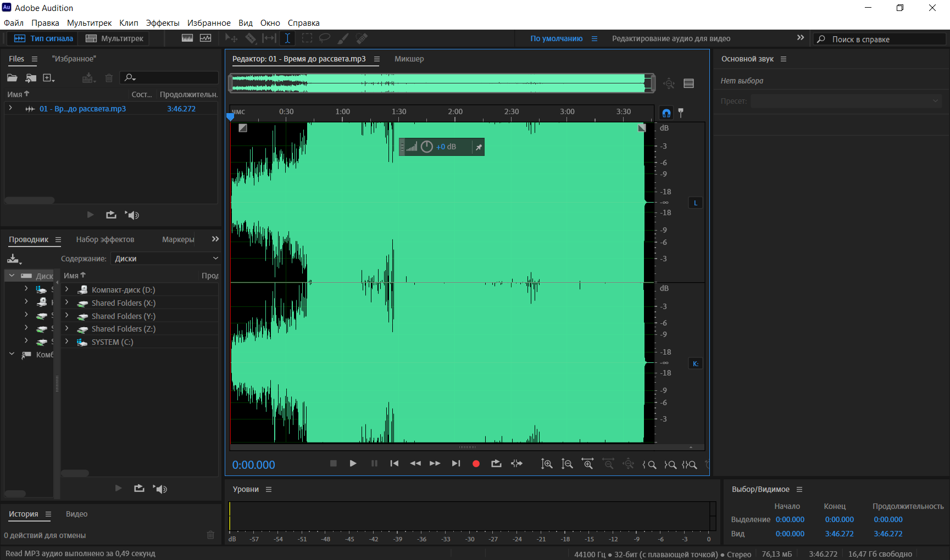950x560 pixels.
Task: Stop playback in the transport
Action: pyautogui.click(x=333, y=463)
